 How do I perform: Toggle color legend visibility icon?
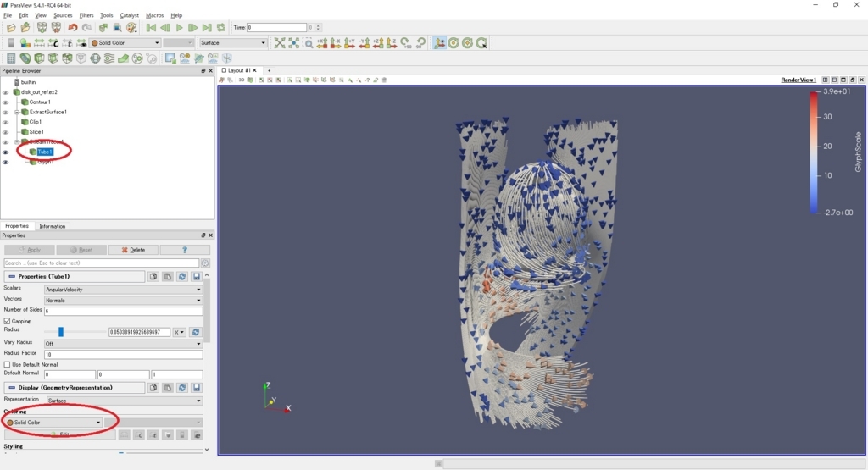pos(11,43)
